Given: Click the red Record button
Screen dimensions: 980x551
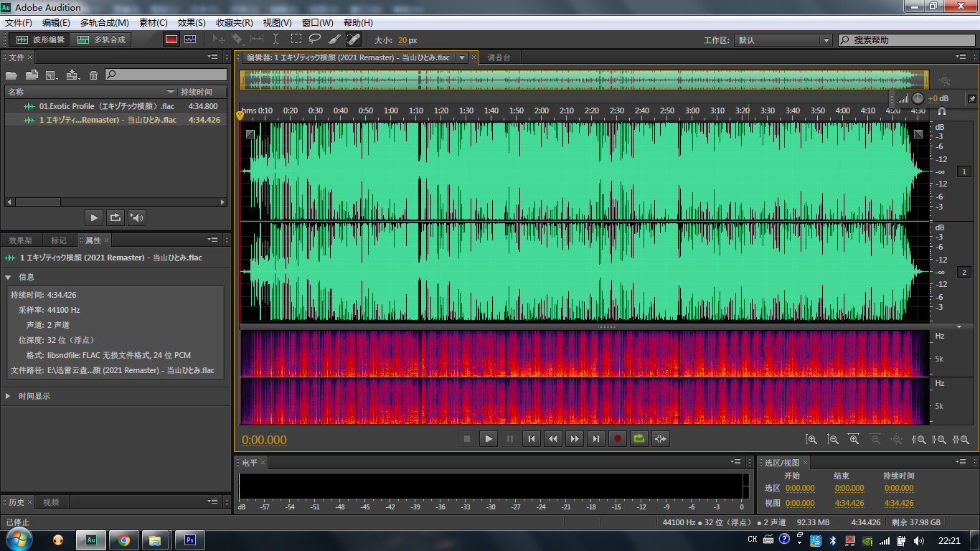Looking at the screenshot, I should point(618,438).
